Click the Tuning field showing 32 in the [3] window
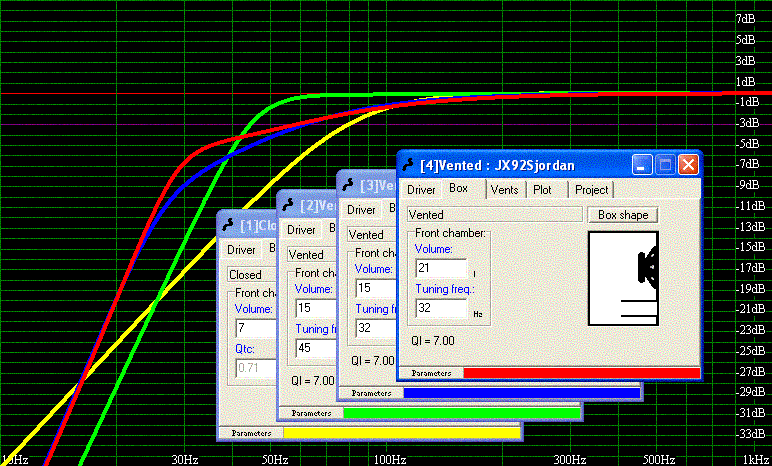Screen dimensions: 772x466 377,328
